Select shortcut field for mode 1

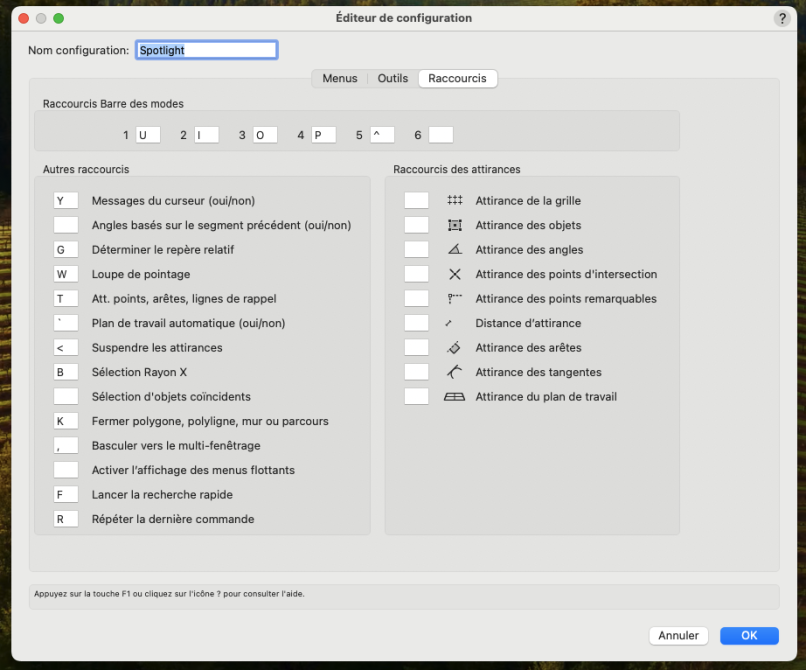click(148, 135)
